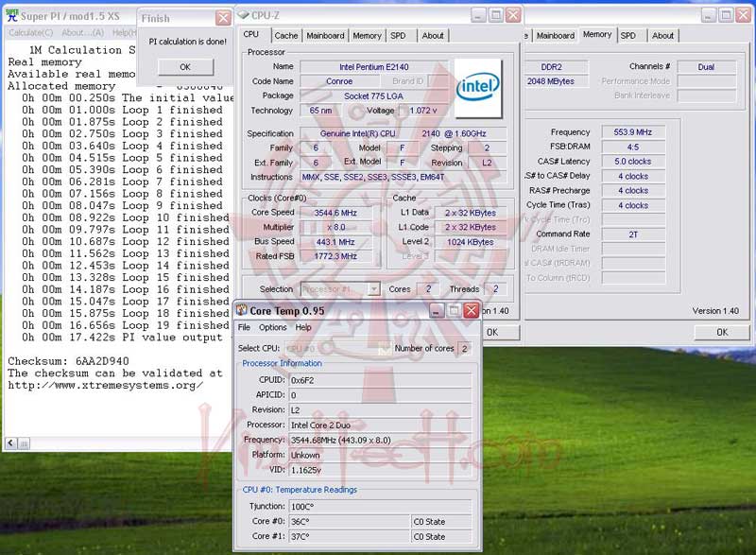Open the About menu in Super PI

[x=82, y=33]
